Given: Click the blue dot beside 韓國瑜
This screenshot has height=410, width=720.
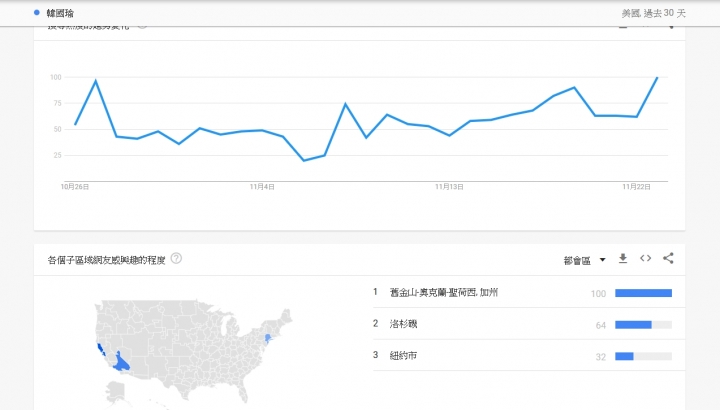Looking at the screenshot, I should point(37,13).
